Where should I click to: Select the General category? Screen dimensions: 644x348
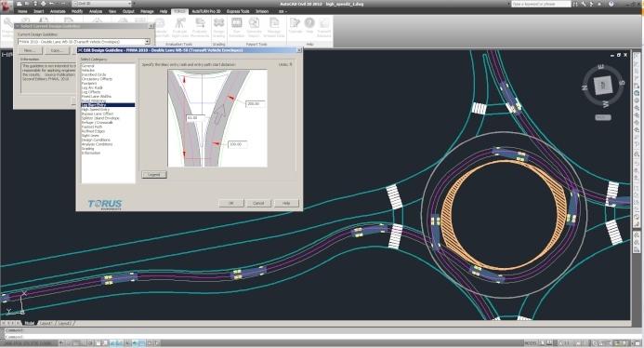tap(88, 66)
